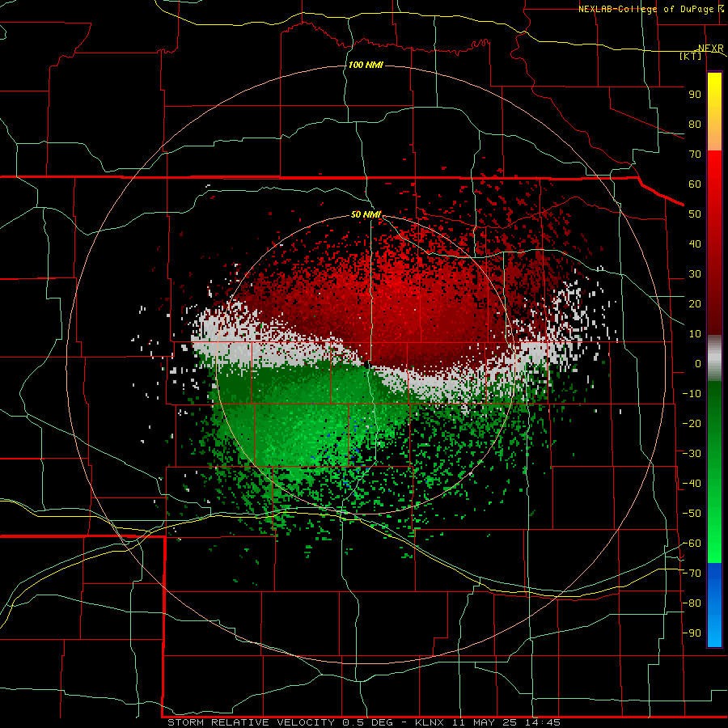Click the -40 value on velocity scale

[692, 484]
